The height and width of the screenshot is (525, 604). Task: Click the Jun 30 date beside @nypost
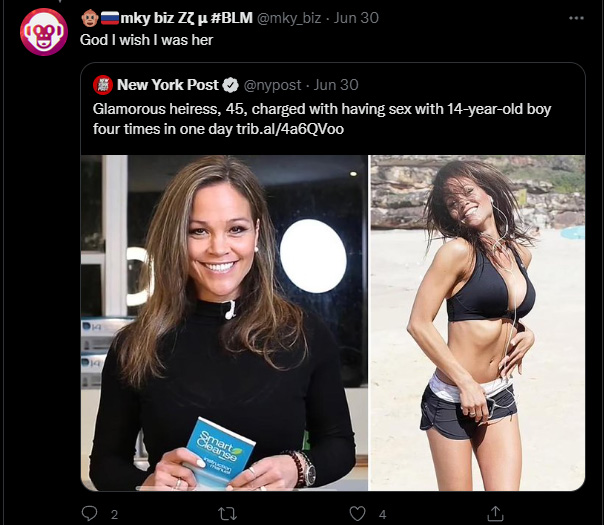[x=336, y=85]
